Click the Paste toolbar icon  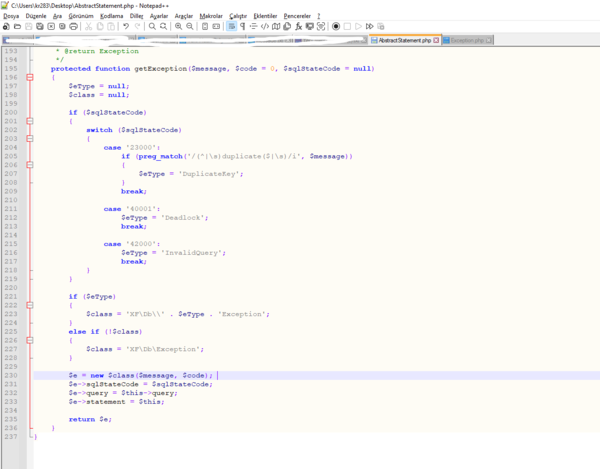111,26
